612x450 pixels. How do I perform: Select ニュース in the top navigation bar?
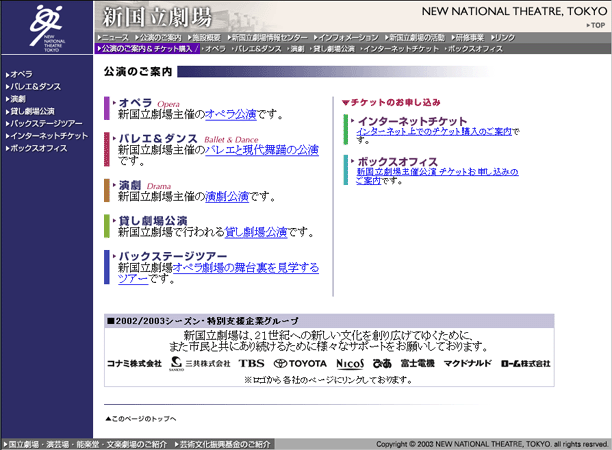pyautogui.click(x=113, y=37)
